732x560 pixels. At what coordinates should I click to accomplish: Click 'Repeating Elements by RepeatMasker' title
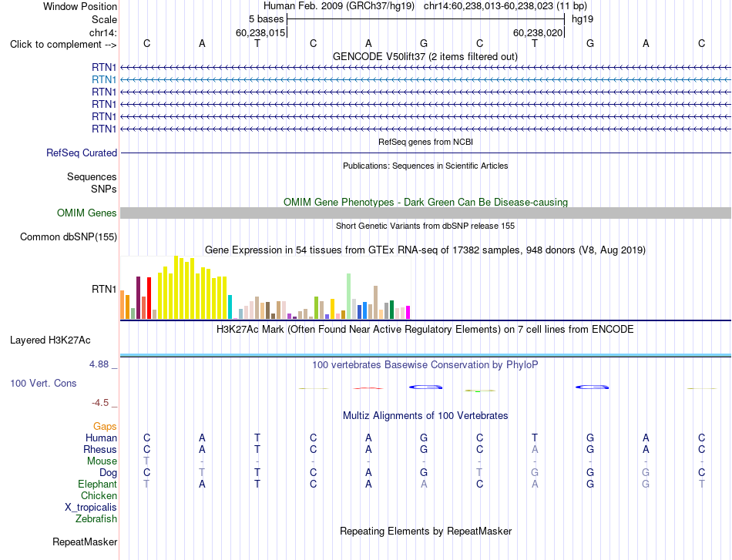click(x=425, y=531)
